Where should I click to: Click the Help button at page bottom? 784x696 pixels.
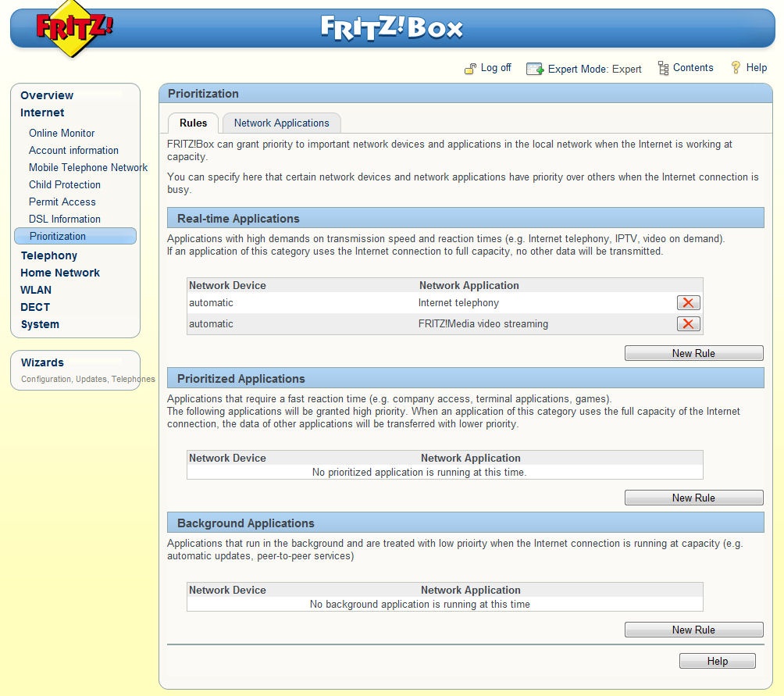coord(717,661)
